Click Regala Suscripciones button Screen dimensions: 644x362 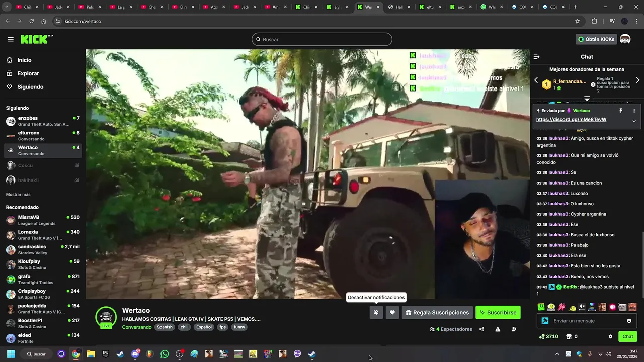[437, 312]
